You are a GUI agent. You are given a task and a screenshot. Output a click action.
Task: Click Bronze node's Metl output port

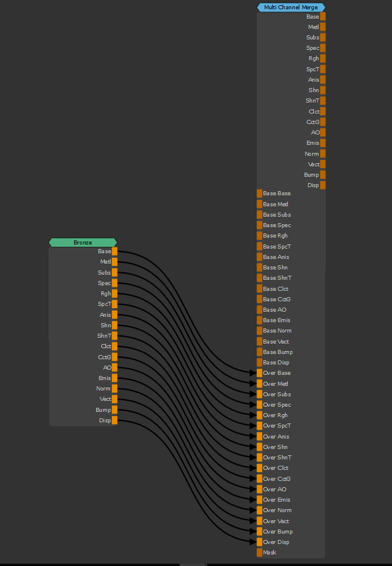(115, 262)
